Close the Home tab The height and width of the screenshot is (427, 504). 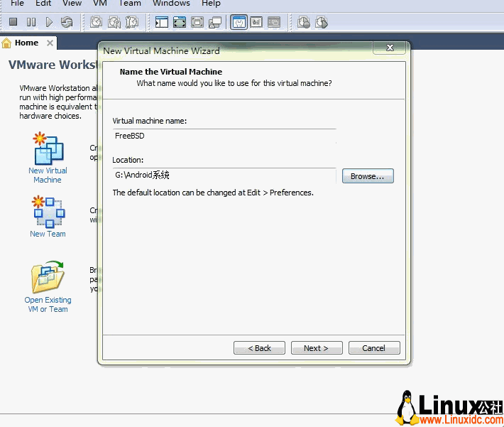(x=50, y=43)
